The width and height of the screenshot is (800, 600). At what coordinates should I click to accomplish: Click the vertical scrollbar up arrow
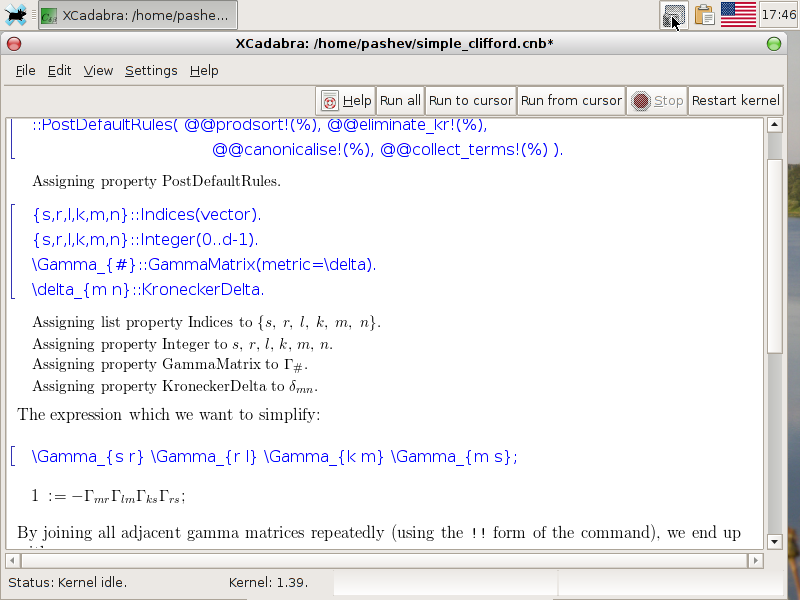coord(774,125)
